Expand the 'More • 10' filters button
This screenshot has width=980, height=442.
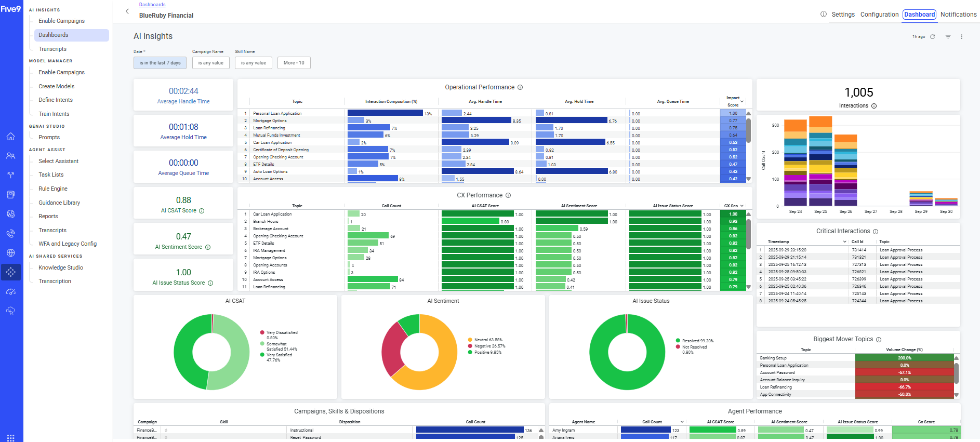click(x=294, y=63)
